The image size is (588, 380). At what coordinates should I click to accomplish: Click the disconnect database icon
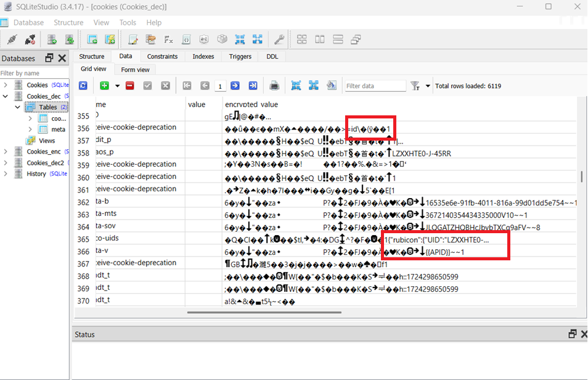tap(30, 39)
